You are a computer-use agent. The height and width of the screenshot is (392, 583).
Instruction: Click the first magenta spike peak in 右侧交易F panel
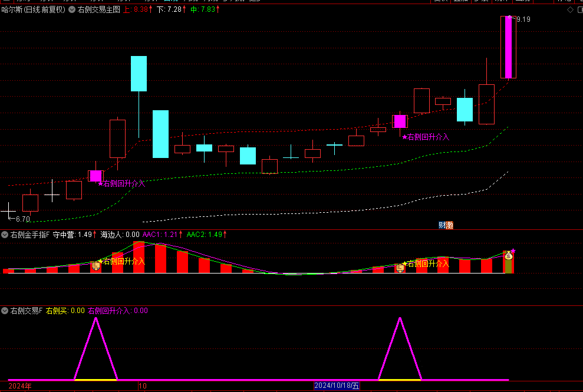tap(96, 318)
